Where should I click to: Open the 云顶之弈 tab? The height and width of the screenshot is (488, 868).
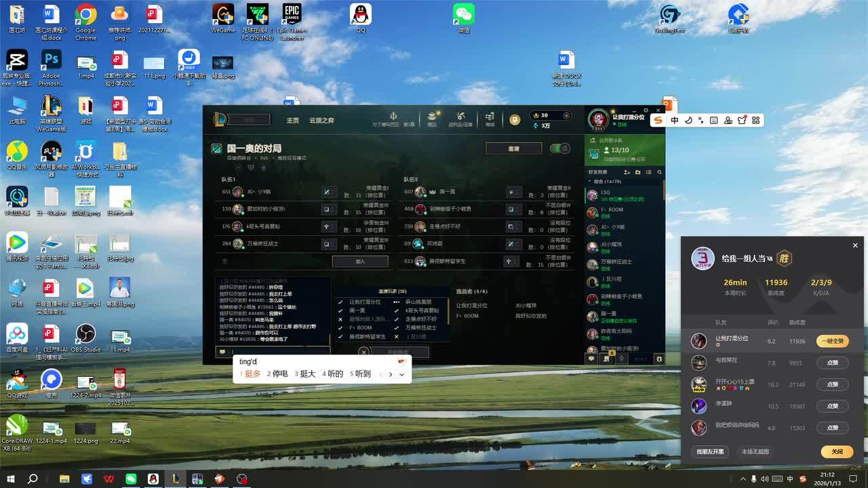(321, 121)
